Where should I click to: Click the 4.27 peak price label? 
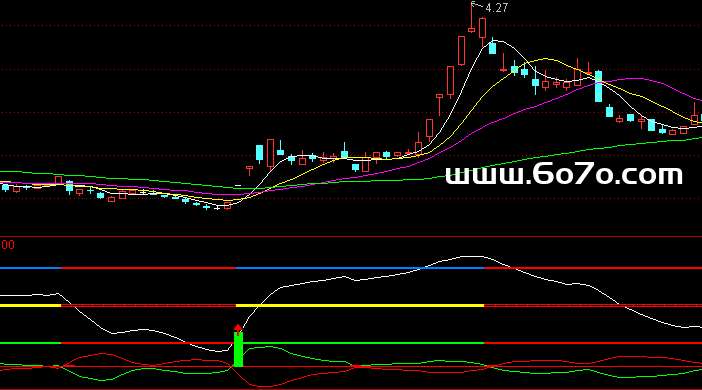point(496,8)
